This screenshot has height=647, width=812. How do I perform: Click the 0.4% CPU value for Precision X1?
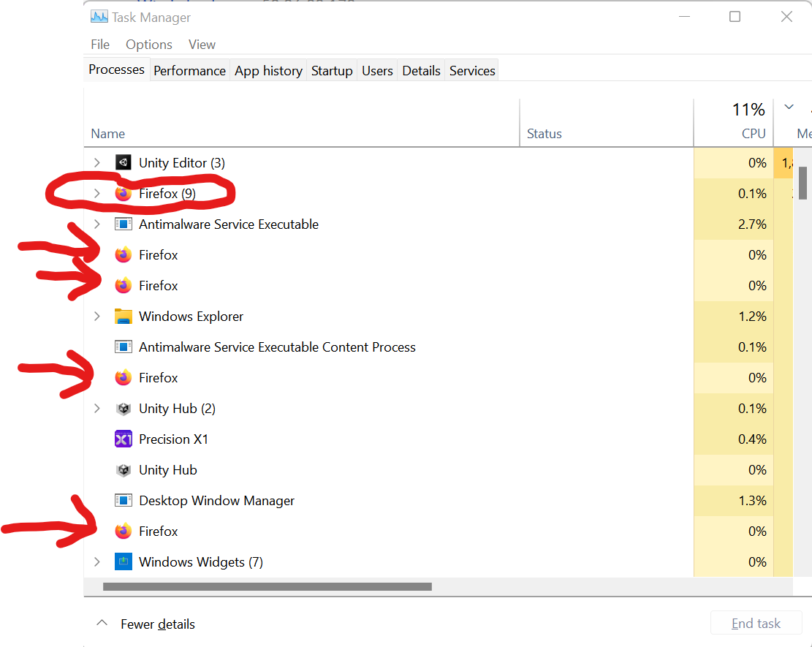click(x=752, y=439)
